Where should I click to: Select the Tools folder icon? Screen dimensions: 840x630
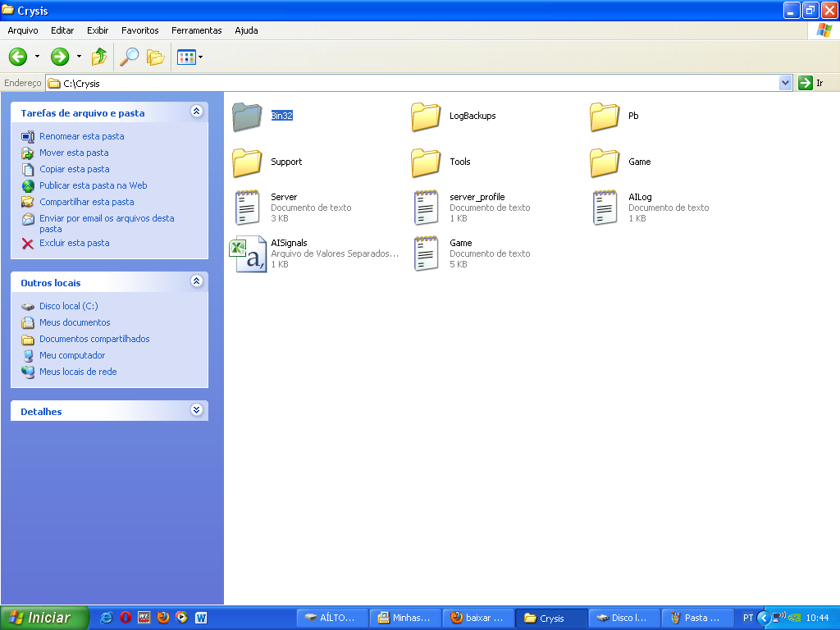(426, 162)
